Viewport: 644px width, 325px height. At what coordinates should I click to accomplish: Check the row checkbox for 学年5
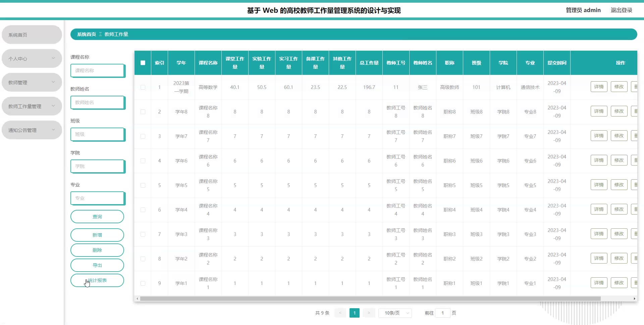click(143, 185)
